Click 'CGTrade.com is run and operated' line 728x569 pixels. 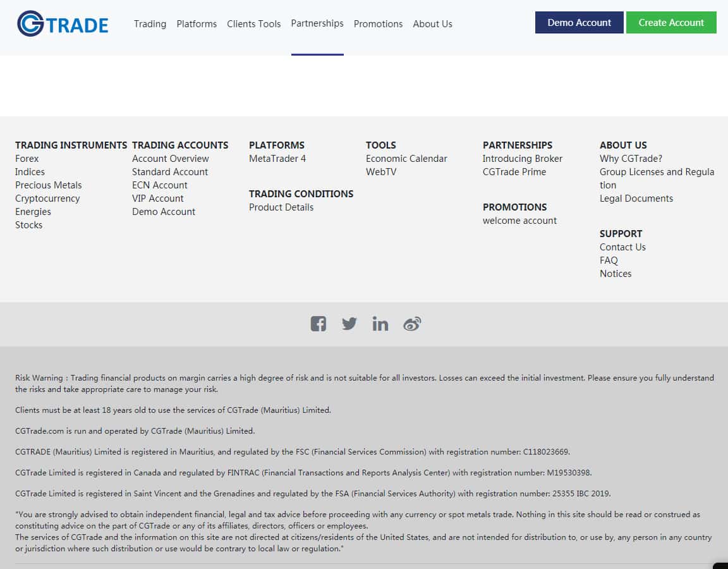tap(135, 431)
